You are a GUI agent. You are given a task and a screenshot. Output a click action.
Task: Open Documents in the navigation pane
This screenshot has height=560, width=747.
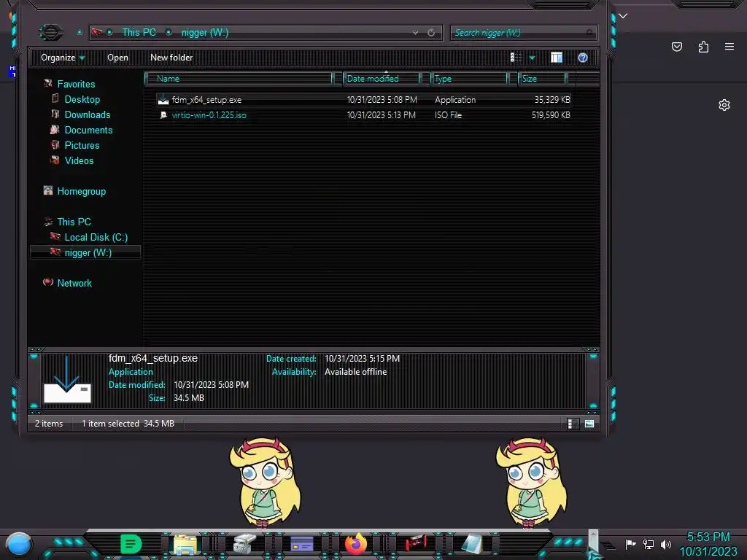click(88, 130)
